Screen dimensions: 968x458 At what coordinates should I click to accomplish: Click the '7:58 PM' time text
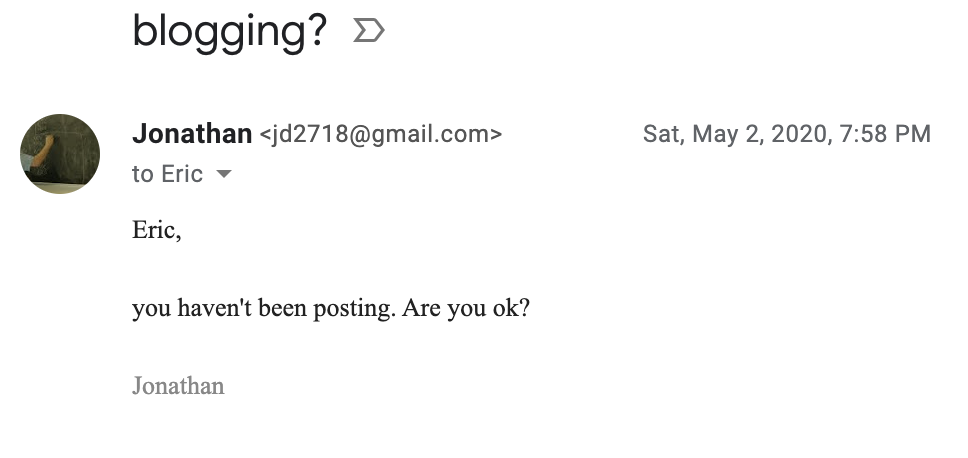point(885,134)
